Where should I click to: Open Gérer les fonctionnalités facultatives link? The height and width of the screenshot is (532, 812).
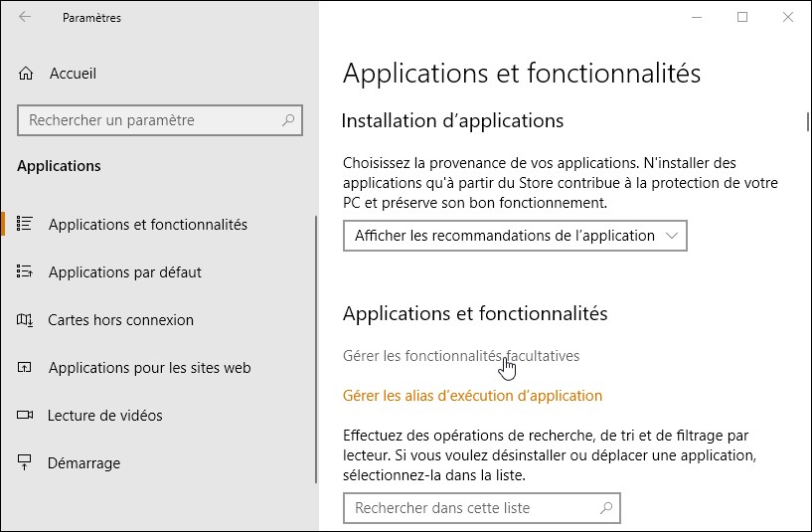tap(460, 356)
